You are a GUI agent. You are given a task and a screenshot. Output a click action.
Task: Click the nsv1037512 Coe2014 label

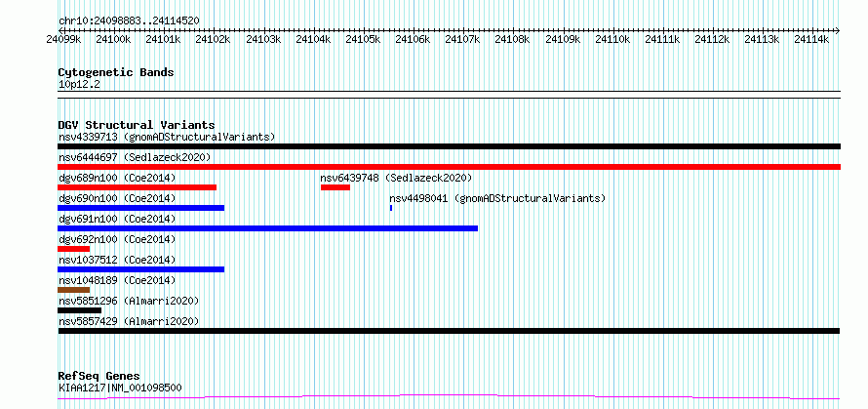(x=117, y=260)
